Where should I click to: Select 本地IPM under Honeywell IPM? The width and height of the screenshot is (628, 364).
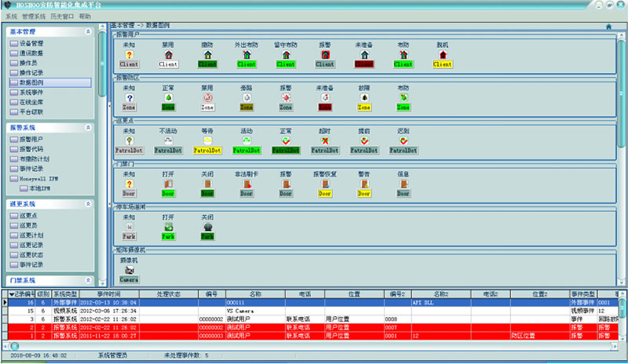pyautogui.click(x=39, y=188)
